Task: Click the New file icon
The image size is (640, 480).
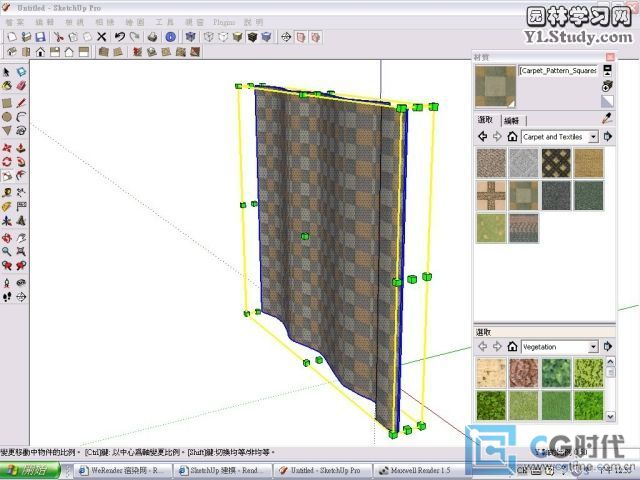Action: pyautogui.click(x=11, y=37)
